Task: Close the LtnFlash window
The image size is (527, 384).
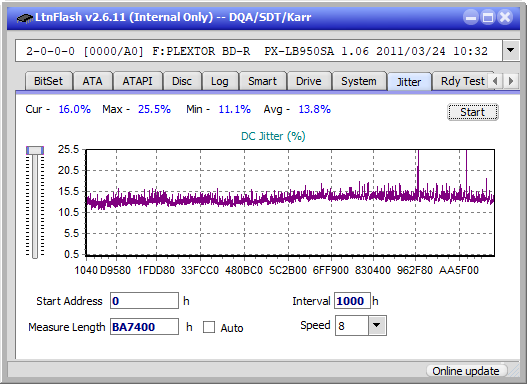Action: coord(505,17)
